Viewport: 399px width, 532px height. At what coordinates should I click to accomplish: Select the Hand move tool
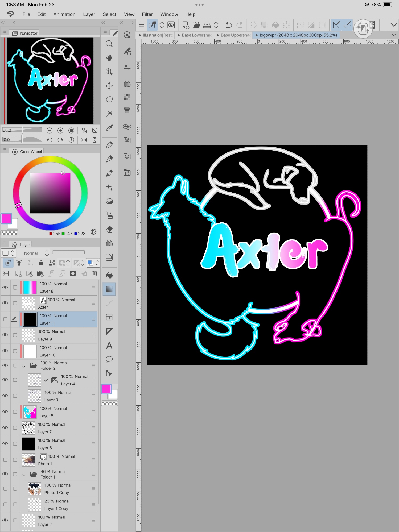[109, 58]
